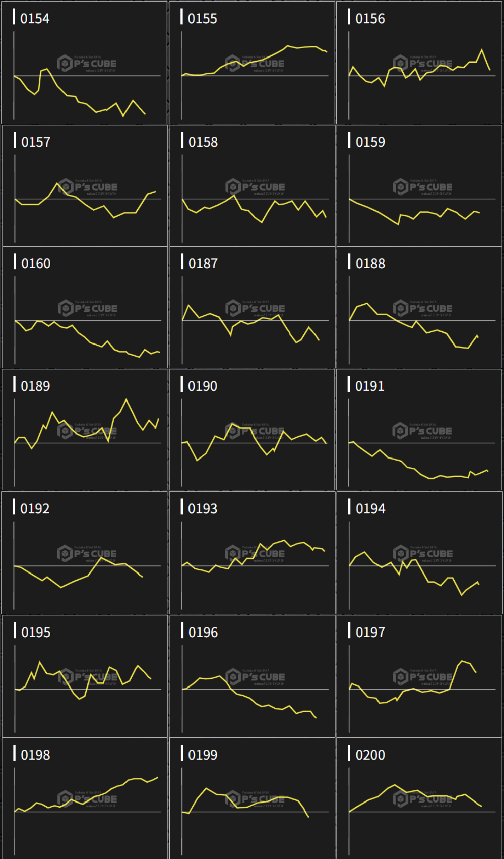Open the 0194 graph panel
Viewport: 504px width, 859px height.
[x=419, y=553]
